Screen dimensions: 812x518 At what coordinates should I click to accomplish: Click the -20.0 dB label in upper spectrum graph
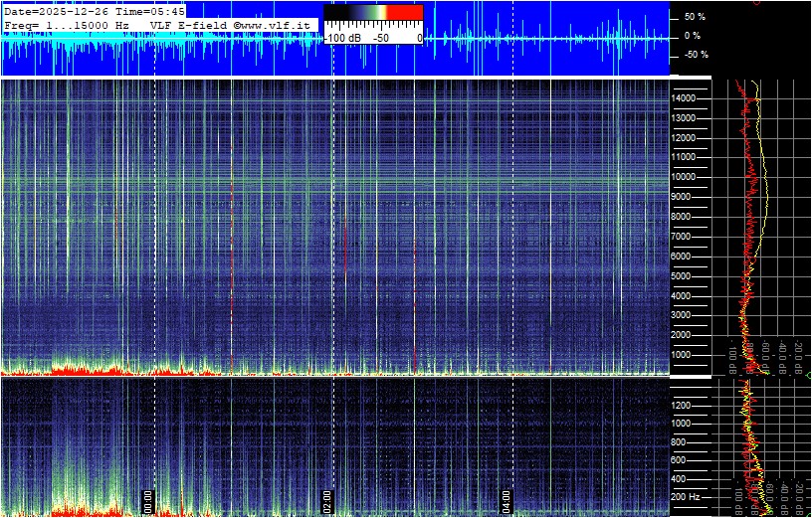pos(798,356)
